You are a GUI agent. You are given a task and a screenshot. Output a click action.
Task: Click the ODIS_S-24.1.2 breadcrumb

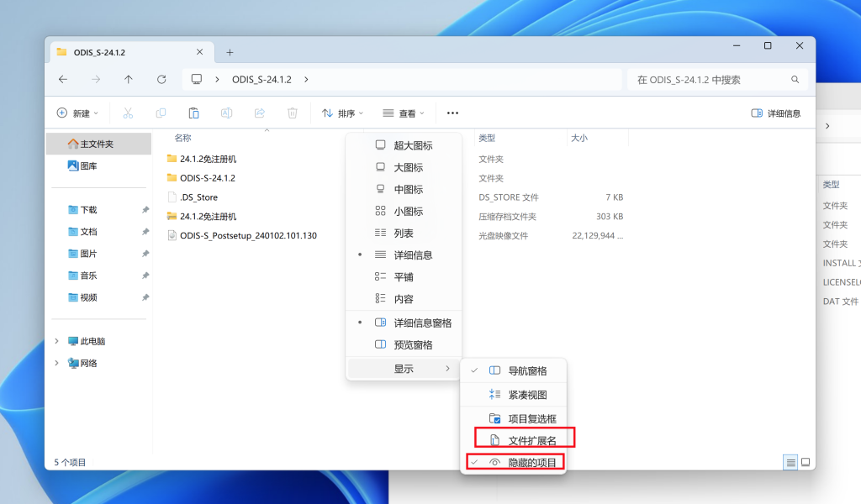point(261,80)
